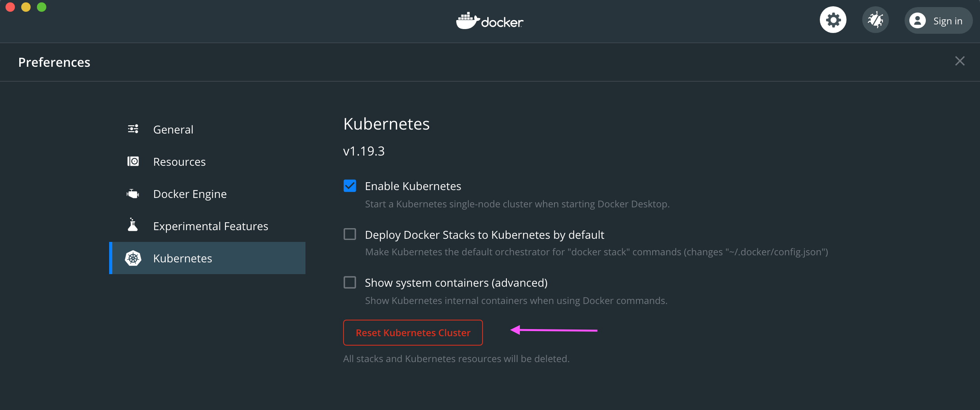Open the Docker Engine preferences tab

click(x=207, y=194)
